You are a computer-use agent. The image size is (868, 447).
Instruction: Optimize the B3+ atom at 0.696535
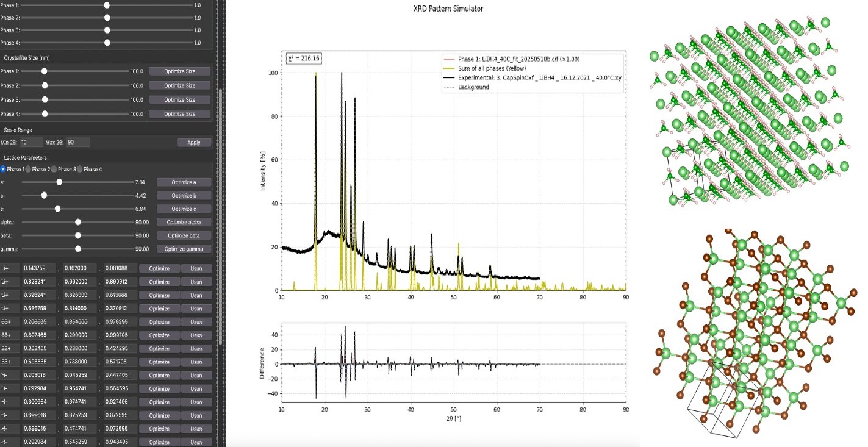click(x=159, y=362)
